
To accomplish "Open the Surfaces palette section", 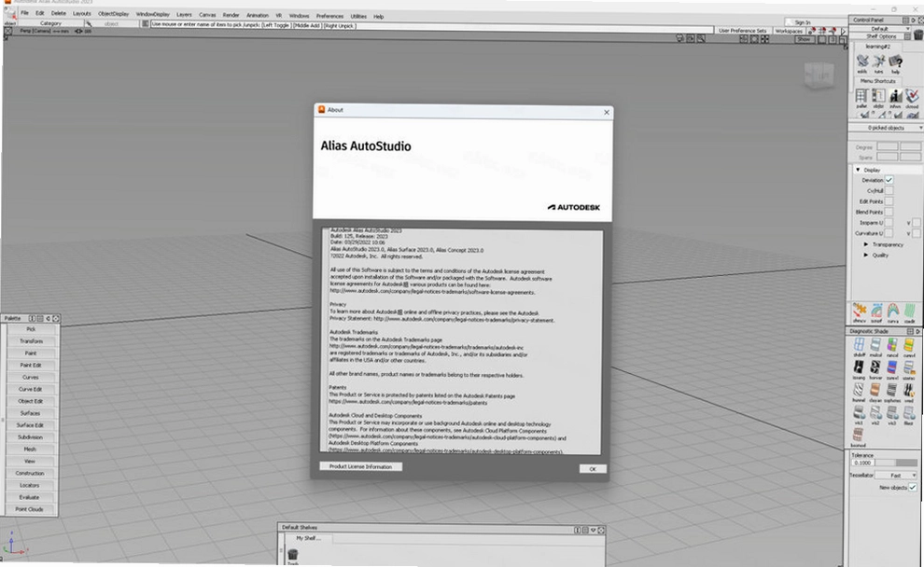I will coord(31,413).
